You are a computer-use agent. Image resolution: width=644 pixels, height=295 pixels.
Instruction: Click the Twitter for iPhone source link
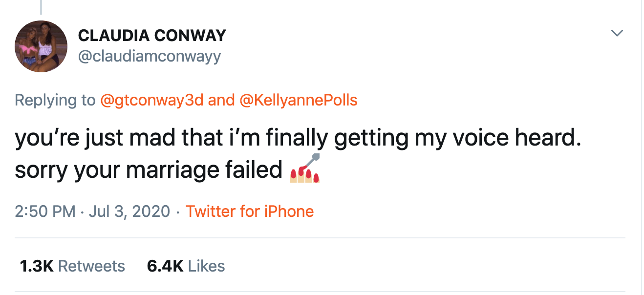pos(250,211)
